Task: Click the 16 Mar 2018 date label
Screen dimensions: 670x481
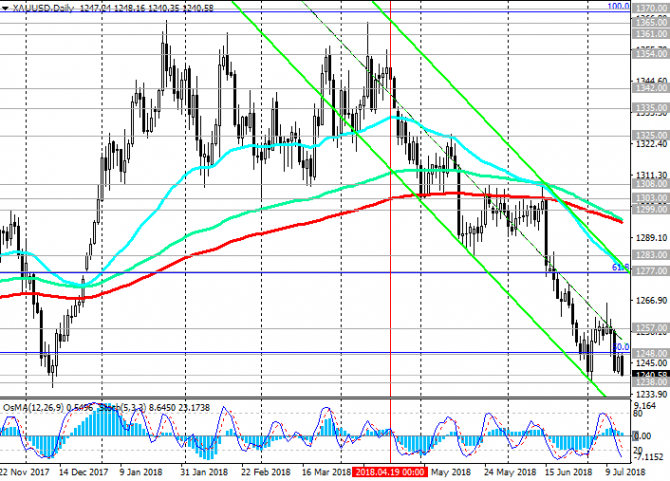Action: point(326,472)
